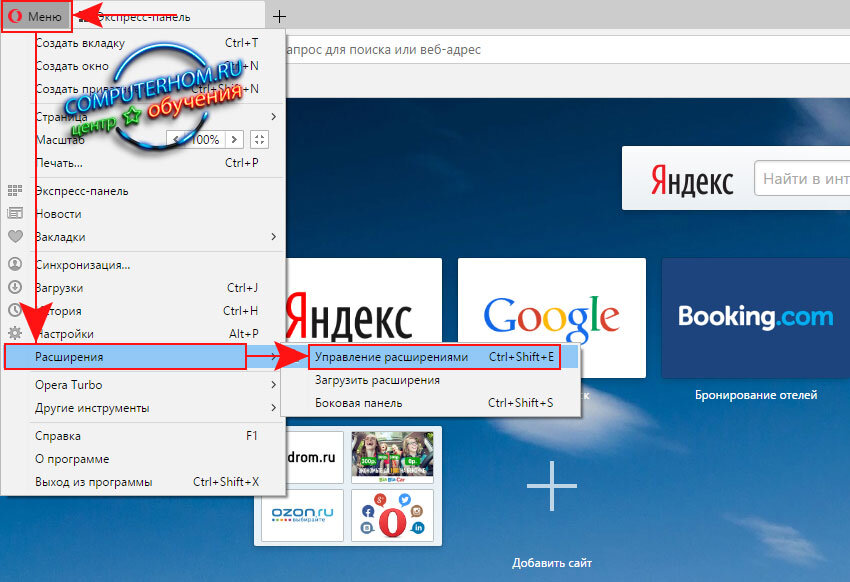
Task: Click the history clock icon in sidebar
Action: 15,310
